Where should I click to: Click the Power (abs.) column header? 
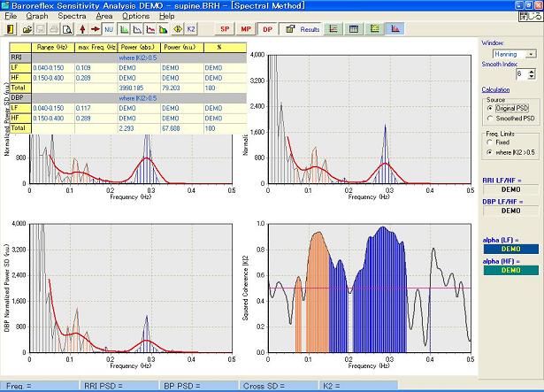139,48
